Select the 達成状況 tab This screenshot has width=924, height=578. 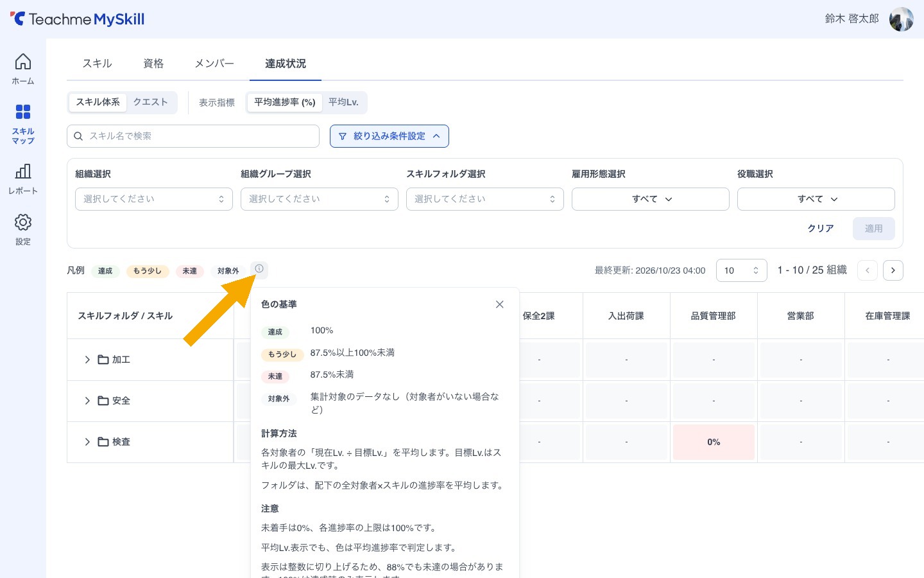(x=286, y=64)
